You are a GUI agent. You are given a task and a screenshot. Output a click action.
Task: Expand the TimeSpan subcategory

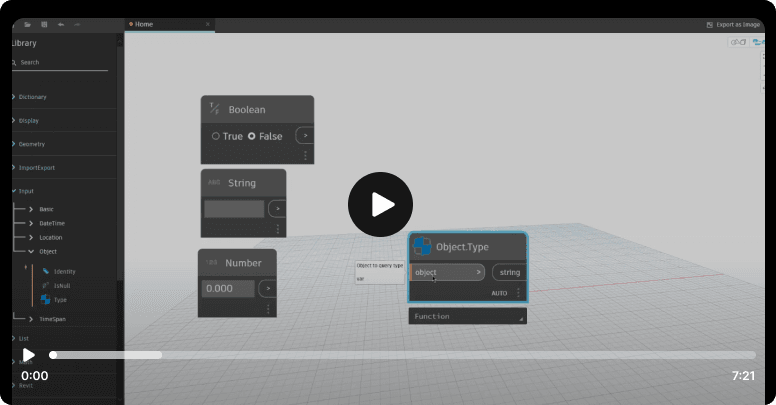[x=48, y=319]
